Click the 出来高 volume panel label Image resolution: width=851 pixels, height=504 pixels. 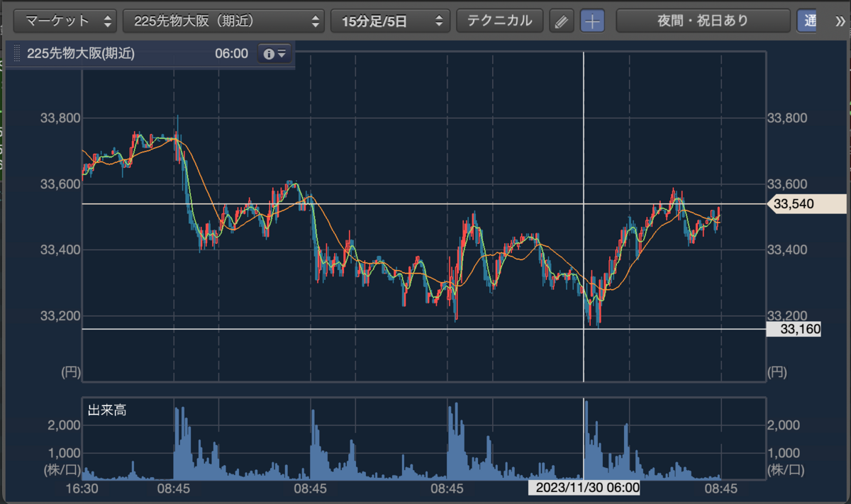tap(107, 410)
